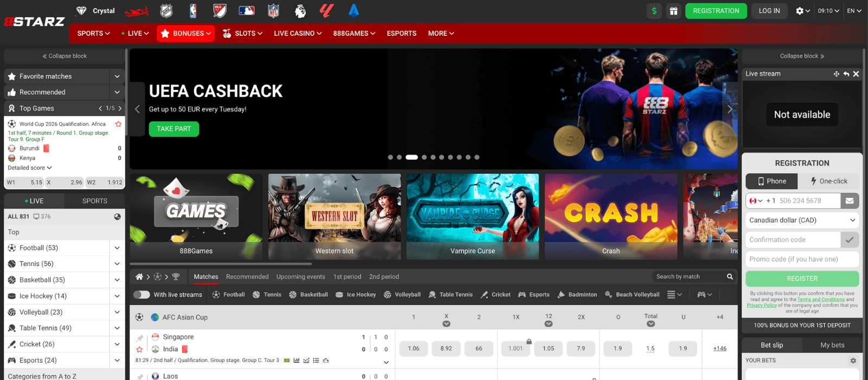
Task: Favorite the Burundi vs Kenya match star
Action: (x=118, y=124)
